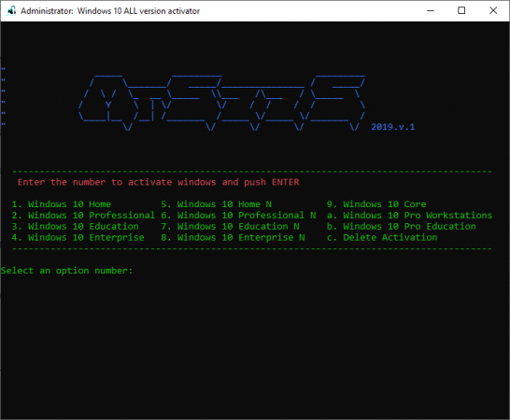This screenshot has height=420, width=510.
Task: Click the window title 'Windows 10 ALL version activator'
Action: (x=138, y=11)
